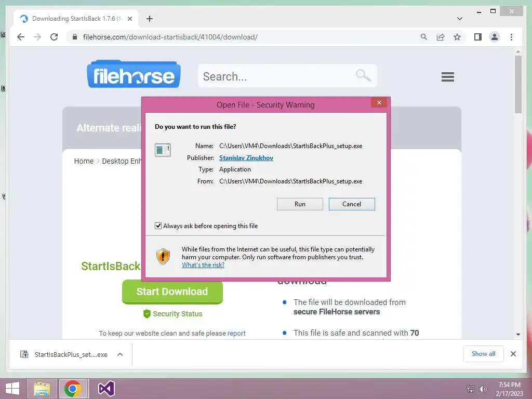The height and width of the screenshot is (399, 532).
Task: Open Chrome three-dot menu
Action: click(x=511, y=37)
